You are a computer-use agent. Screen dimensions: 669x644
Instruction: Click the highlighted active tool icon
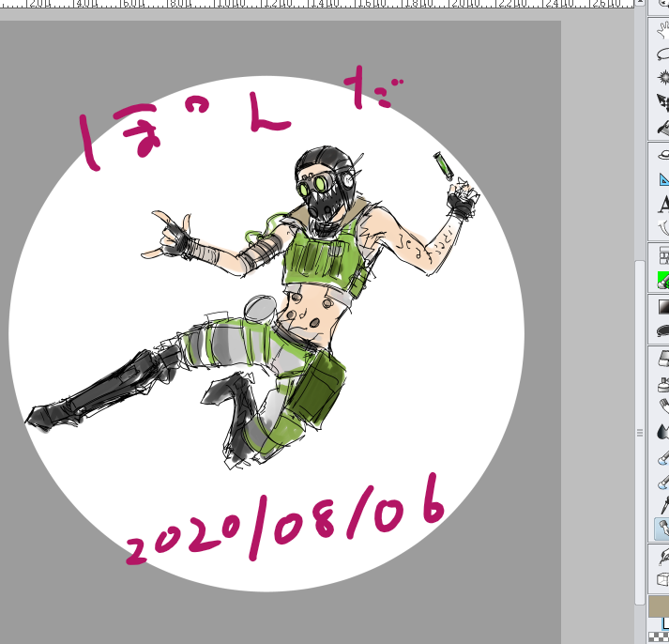[x=661, y=529]
